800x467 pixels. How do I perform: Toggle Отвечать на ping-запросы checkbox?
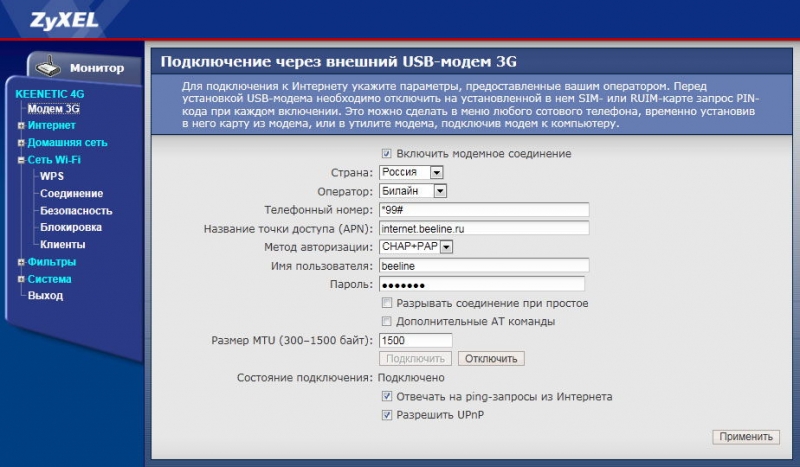pyautogui.click(x=387, y=397)
